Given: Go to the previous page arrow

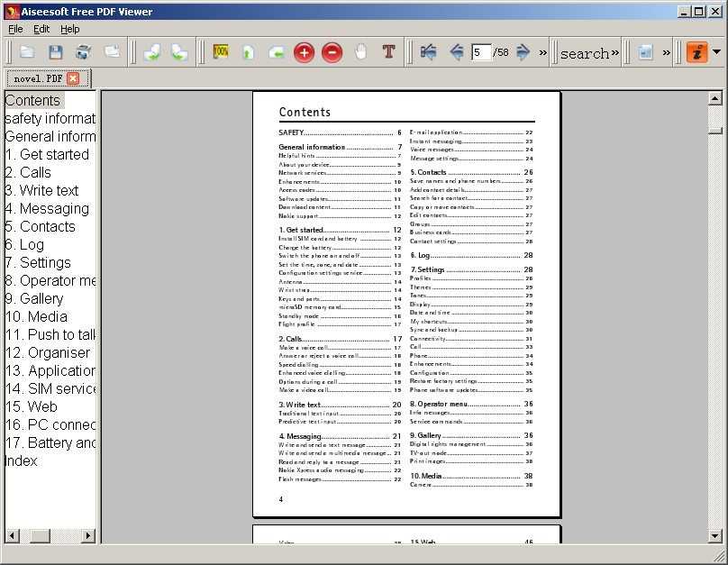Looking at the screenshot, I should 457,52.
